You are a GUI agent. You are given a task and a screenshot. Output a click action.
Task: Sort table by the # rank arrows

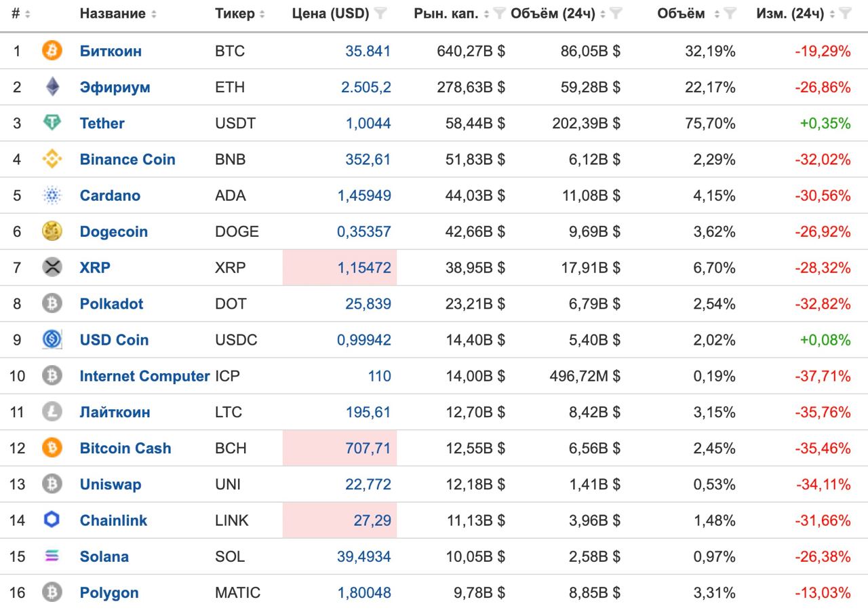click(x=28, y=14)
